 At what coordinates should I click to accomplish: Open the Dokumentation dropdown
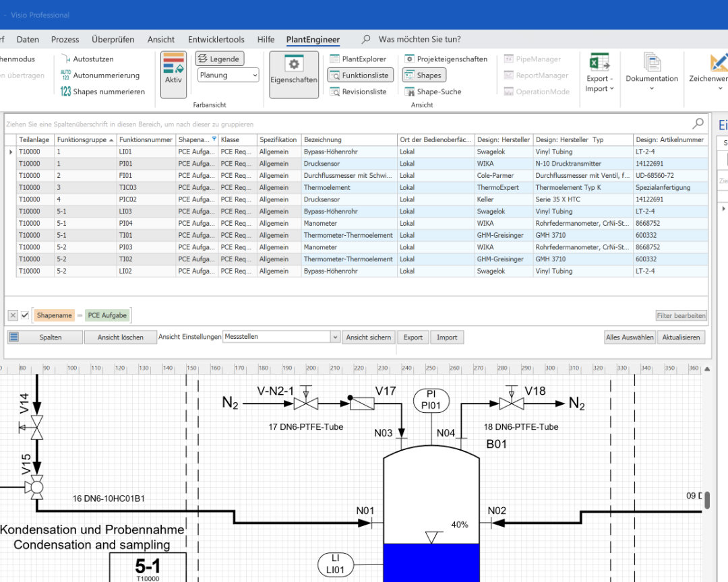pyautogui.click(x=652, y=73)
